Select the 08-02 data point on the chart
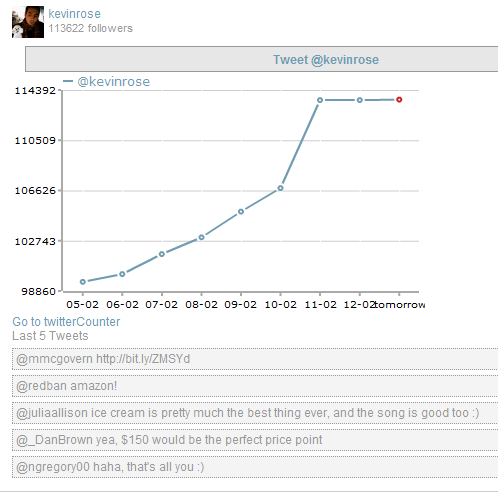This screenshot has height=496, width=498. [201, 237]
